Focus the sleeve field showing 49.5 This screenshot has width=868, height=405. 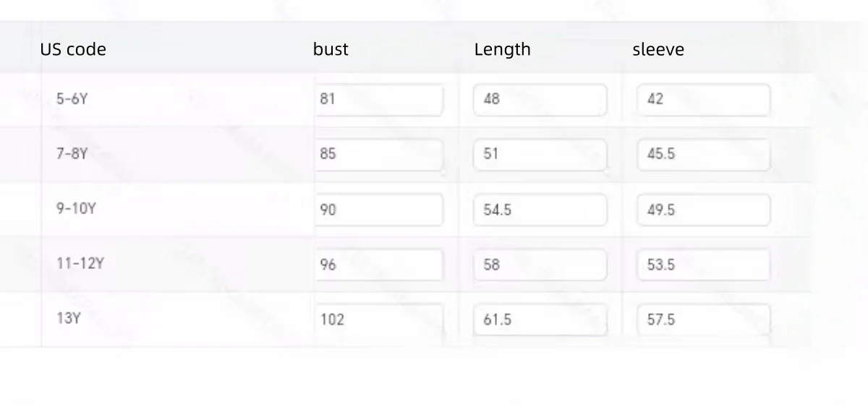tap(703, 210)
